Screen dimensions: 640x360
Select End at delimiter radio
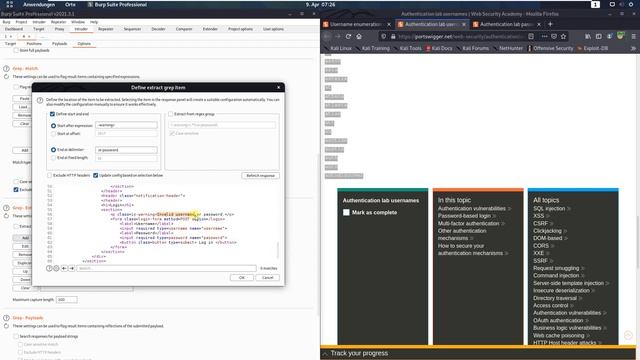pyautogui.click(x=53, y=150)
